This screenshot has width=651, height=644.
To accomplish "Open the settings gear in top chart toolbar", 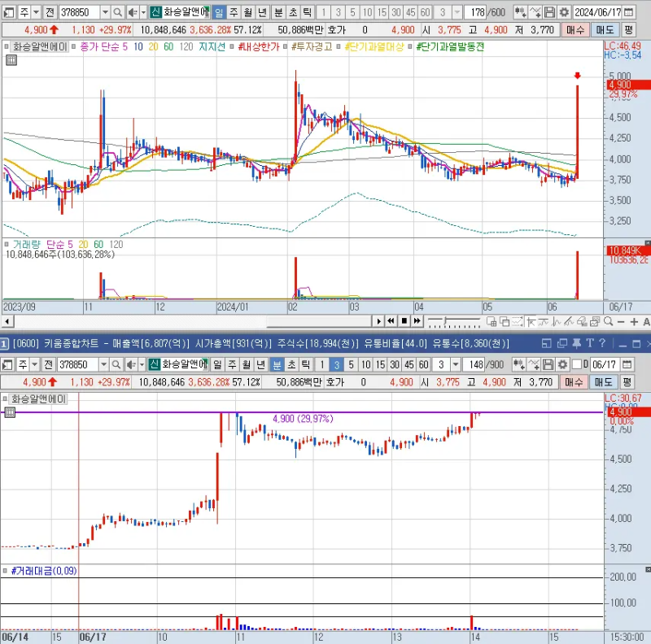I will [x=564, y=12].
